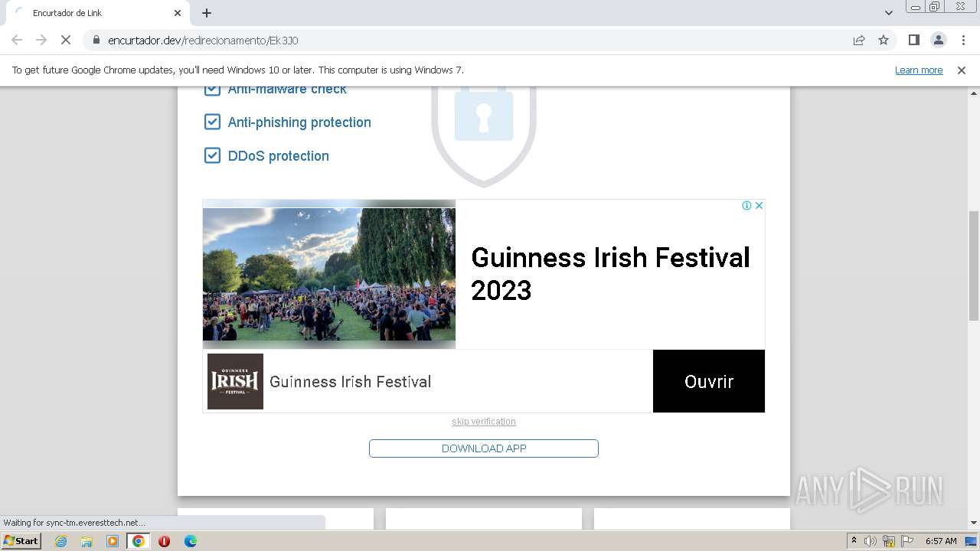
Task: Bookmark this page with star
Action: [884, 40]
